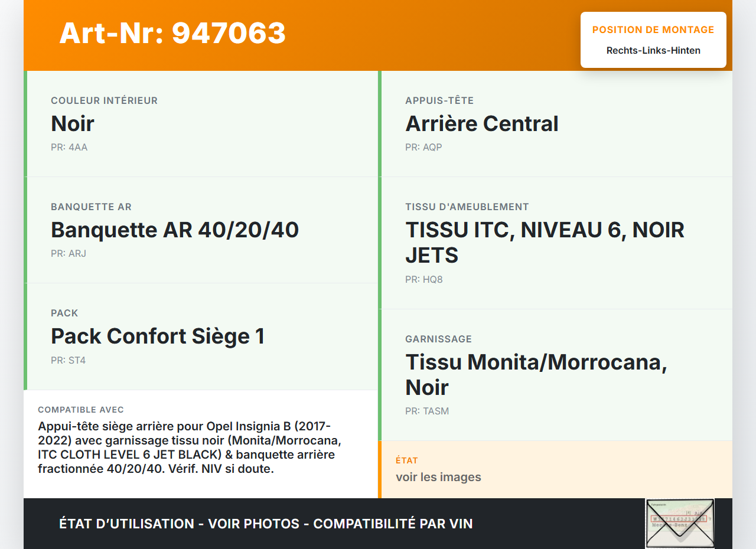Click the État 'voir les images' text
Image resolution: width=756 pixels, height=549 pixels.
[x=438, y=477]
